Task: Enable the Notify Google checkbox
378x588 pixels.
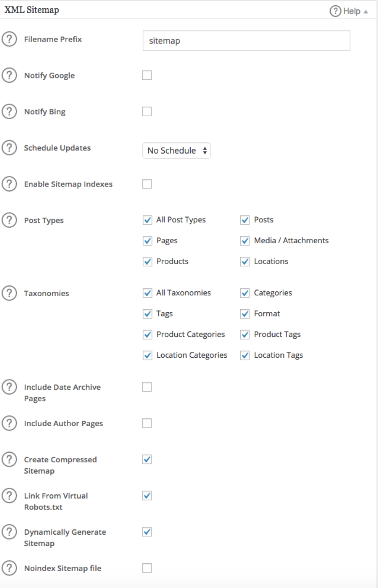Action: click(147, 76)
